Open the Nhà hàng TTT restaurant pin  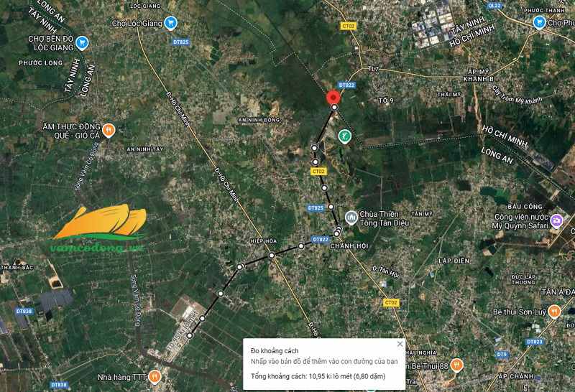point(155,377)
